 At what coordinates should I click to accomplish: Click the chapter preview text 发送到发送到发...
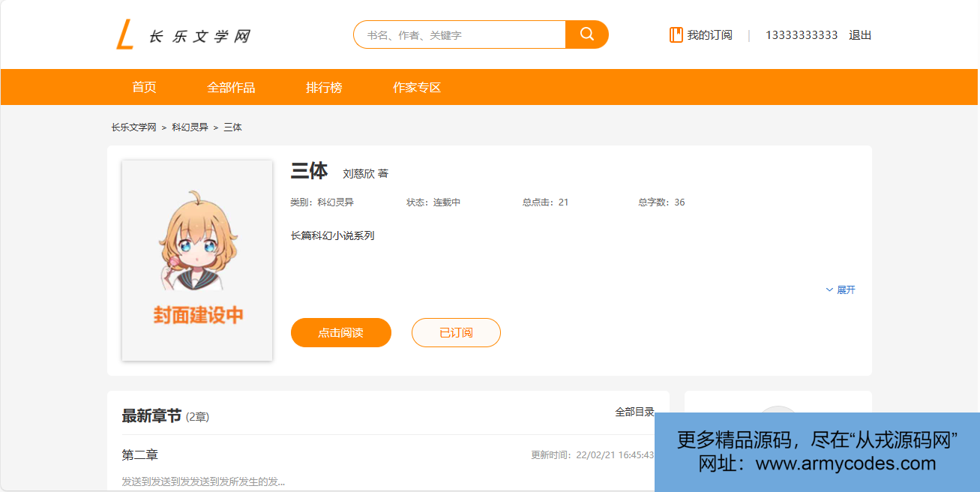tap(203, 481)
